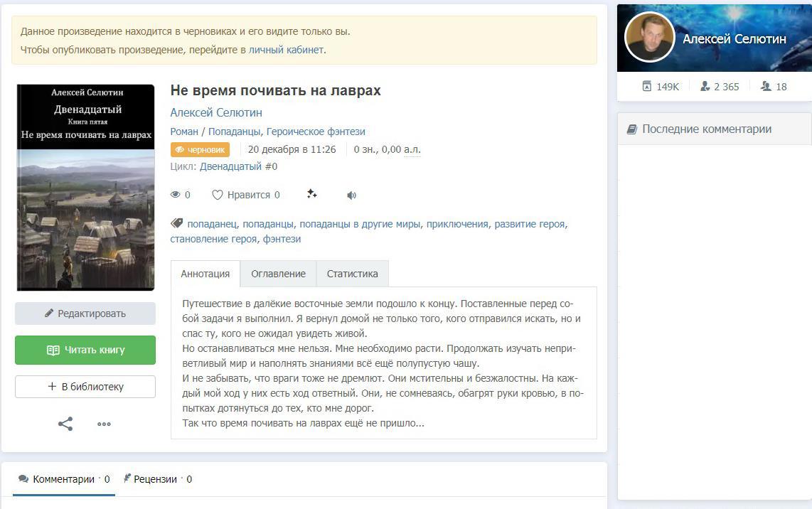Switch to the Оглавление tab
This screenshot has width=812, height=509.
(x=278, y=274)
